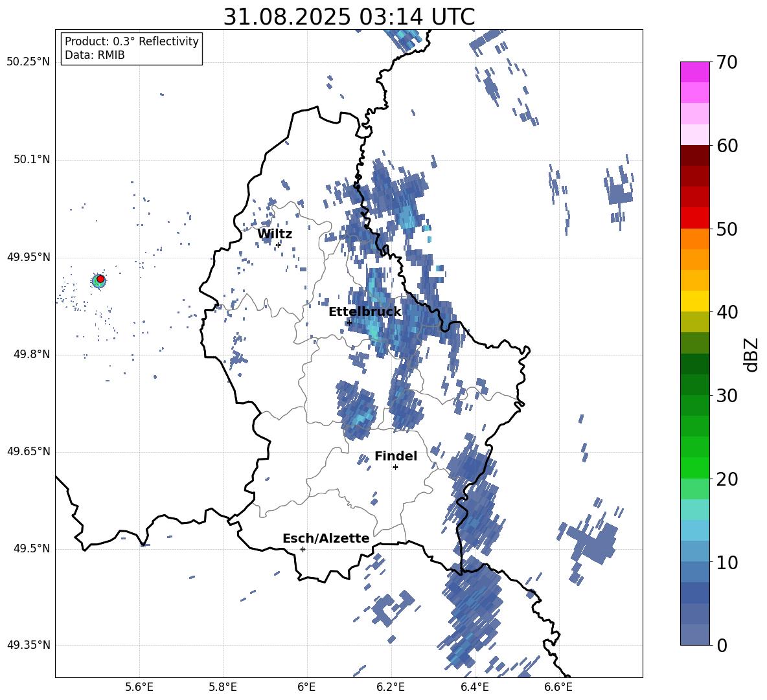This screenshot has height=700, width=767.
Task: Click the 30 tick on the colorbar
Action: coord(726,396)
